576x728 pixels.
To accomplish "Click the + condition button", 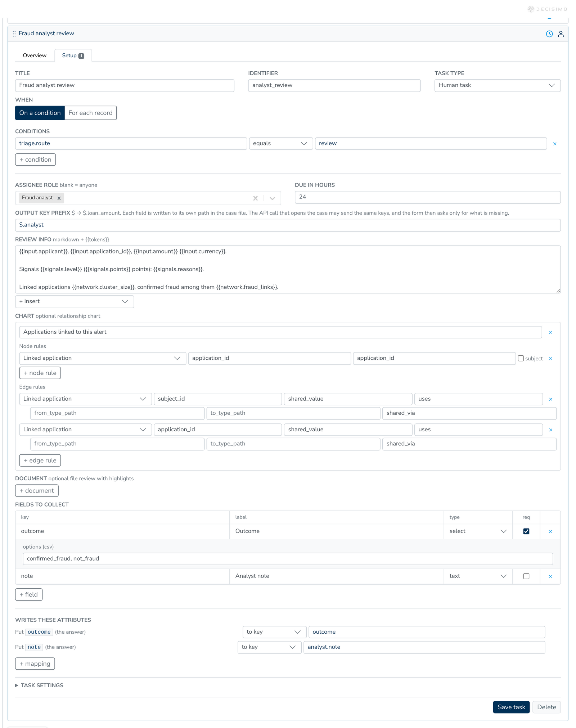I will 35,159.
